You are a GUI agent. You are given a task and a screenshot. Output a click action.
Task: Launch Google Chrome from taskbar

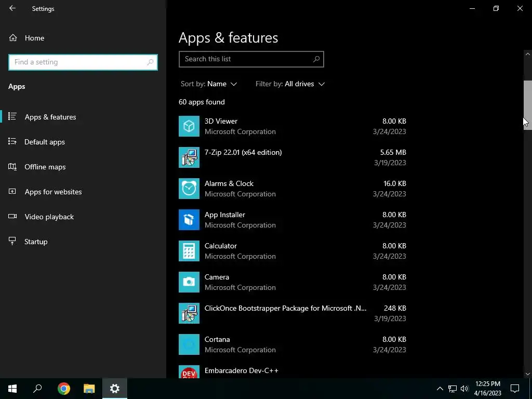pyautogui.click(x=64, y=389)
